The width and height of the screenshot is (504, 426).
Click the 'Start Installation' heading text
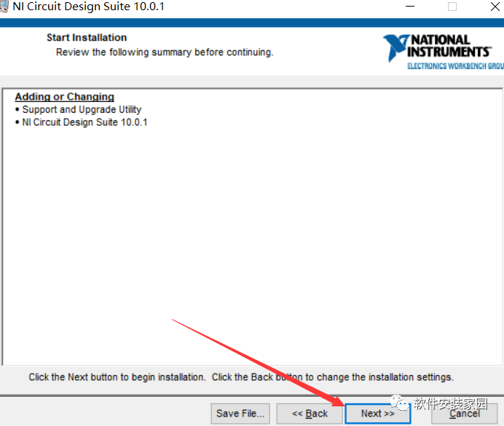(87, 38)
